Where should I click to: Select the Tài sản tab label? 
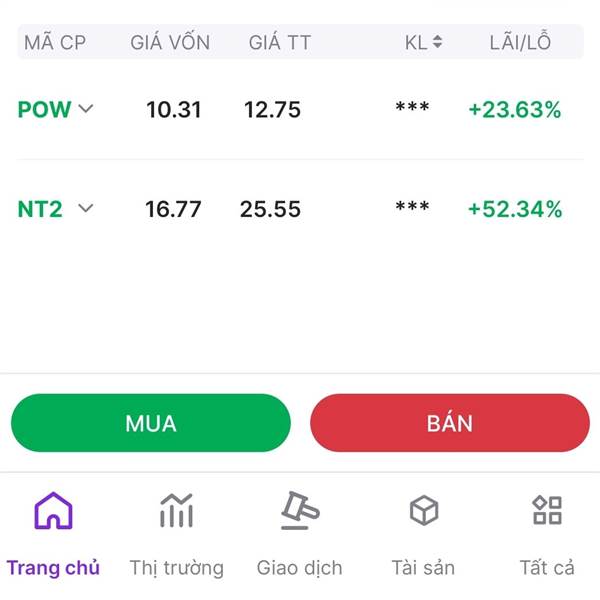(423, 568)
